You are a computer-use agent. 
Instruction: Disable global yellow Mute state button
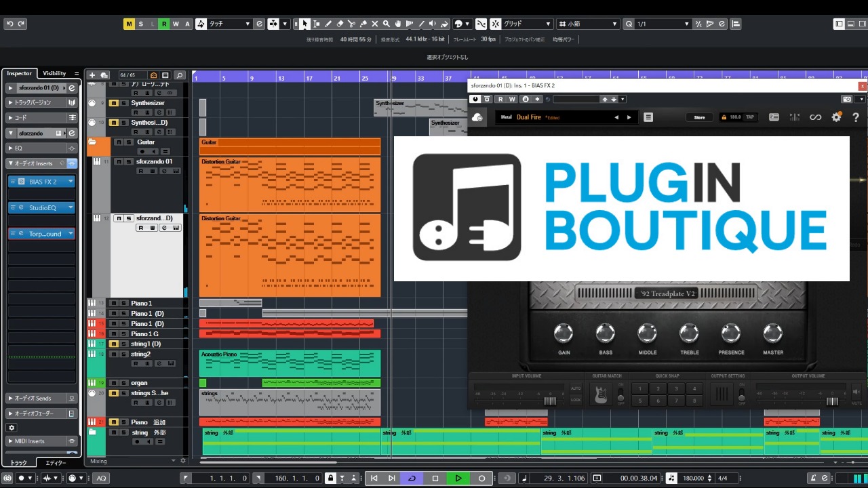coord(129,24)
